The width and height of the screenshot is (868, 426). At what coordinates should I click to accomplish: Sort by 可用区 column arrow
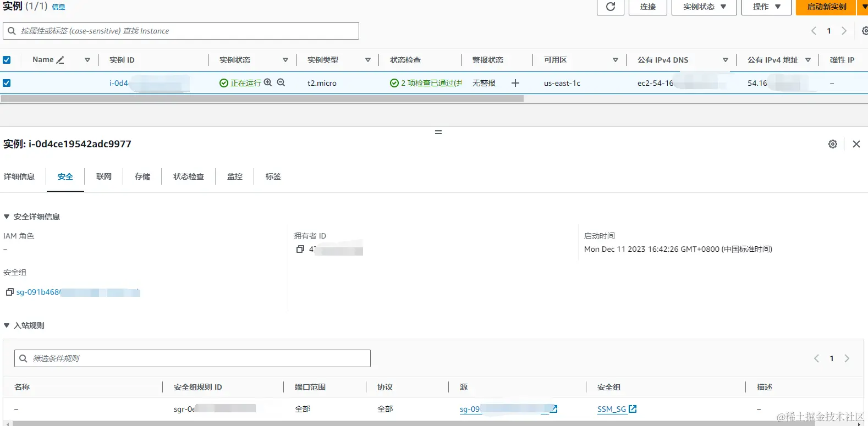pos(616,60)
